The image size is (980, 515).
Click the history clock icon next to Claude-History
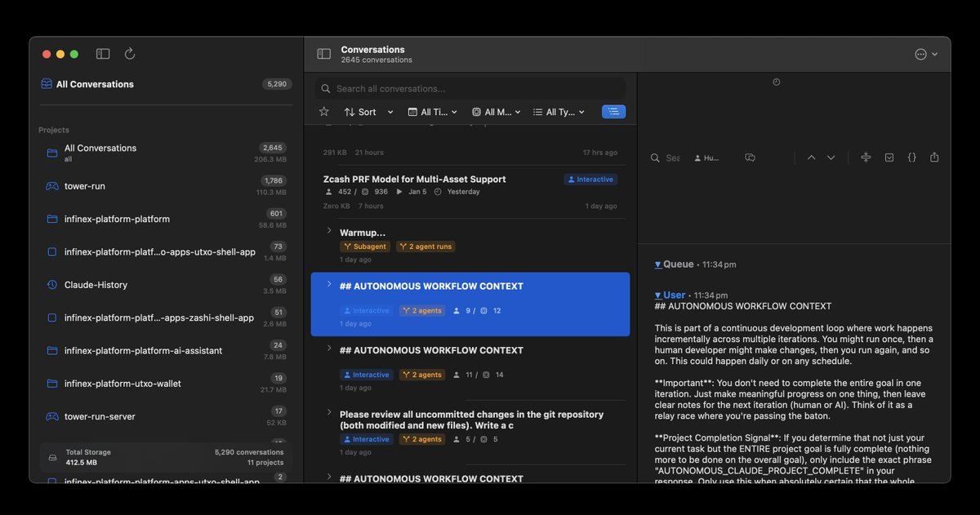tap(52, 285)
